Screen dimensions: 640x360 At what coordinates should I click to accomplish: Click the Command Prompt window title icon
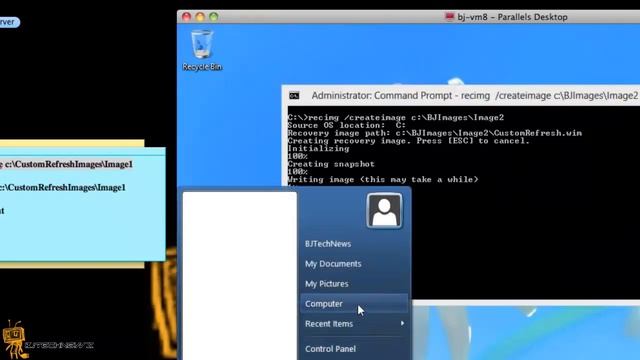click(294, 96)
